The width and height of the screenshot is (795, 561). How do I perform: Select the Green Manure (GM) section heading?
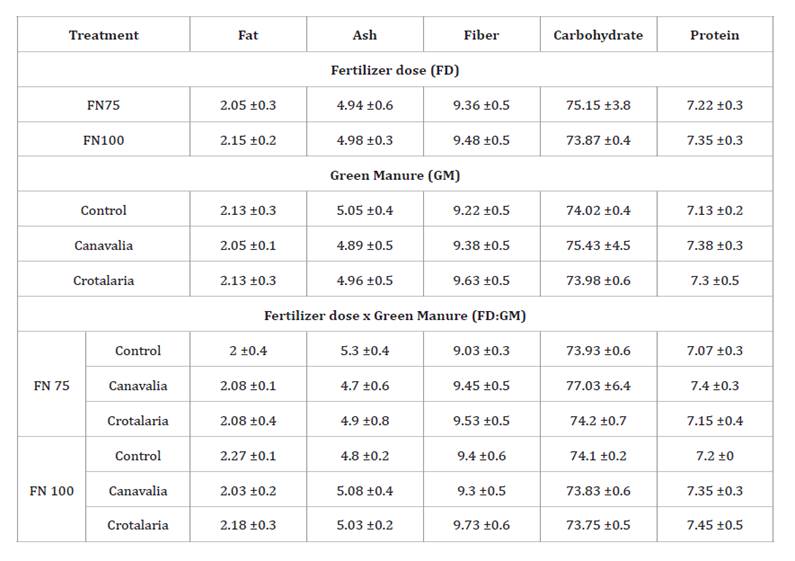395,175
